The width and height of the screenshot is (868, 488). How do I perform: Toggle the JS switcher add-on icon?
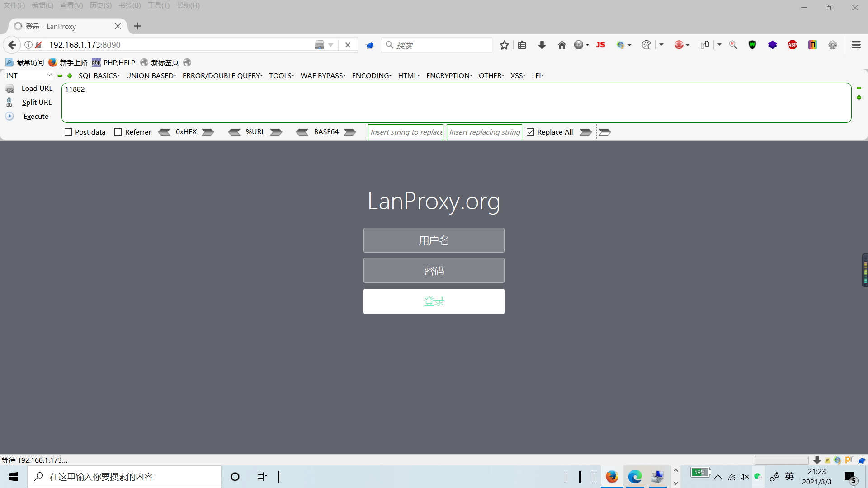(x=600, y=45)
